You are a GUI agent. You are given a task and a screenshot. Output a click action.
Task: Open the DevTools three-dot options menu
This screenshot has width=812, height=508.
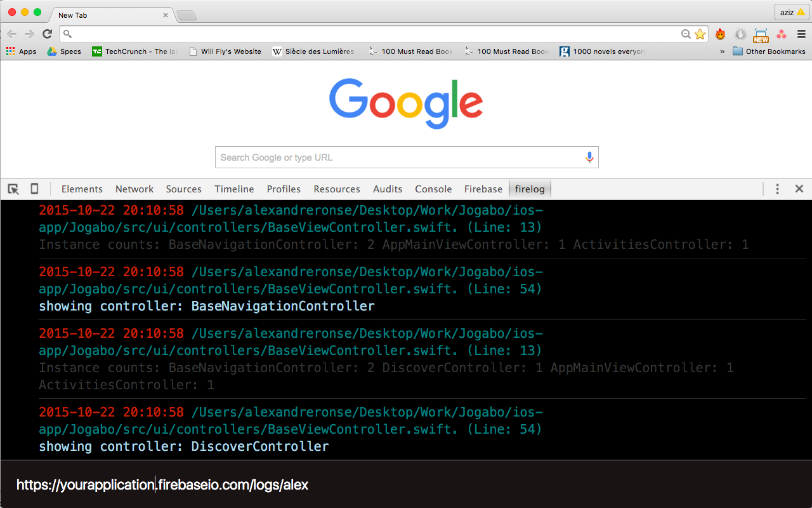point(777,189)
